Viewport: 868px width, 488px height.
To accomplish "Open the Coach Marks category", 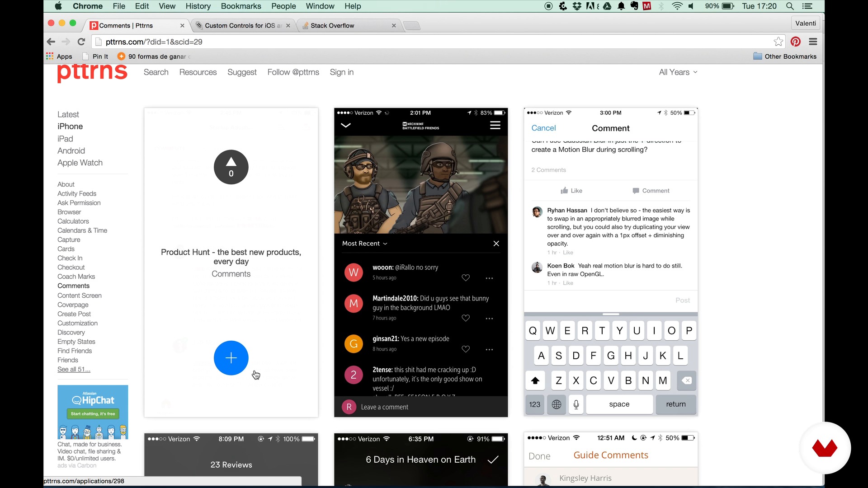I will click(x=76, y=277).
